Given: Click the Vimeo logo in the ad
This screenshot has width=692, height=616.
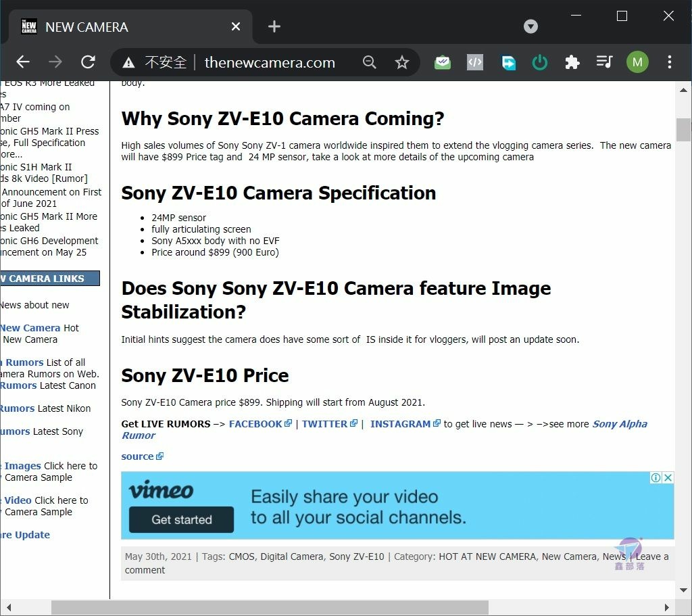Looking at the screenshot, I should pos(161,490).
